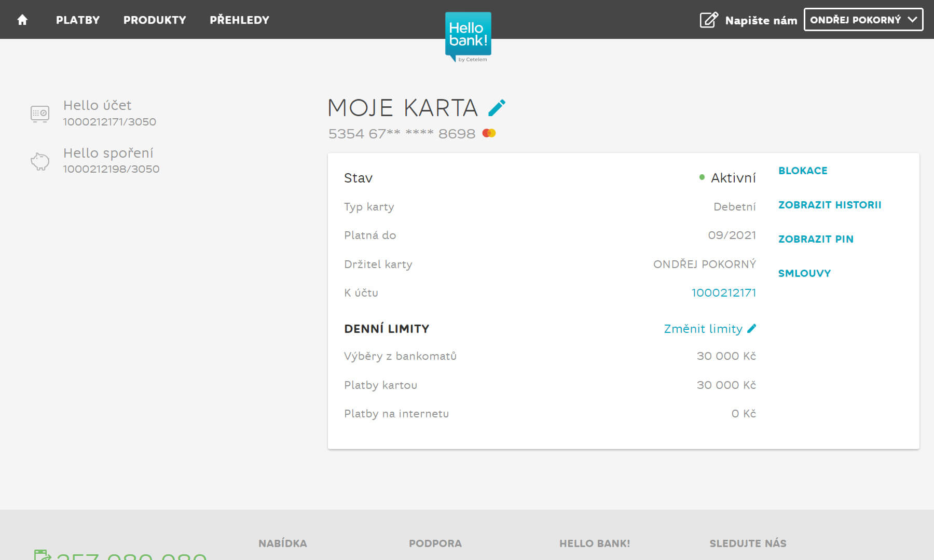Image resolution: width=934 pixels, height=560 pixels.
Task: Click account number 1000212171 link
Action: 723,292
